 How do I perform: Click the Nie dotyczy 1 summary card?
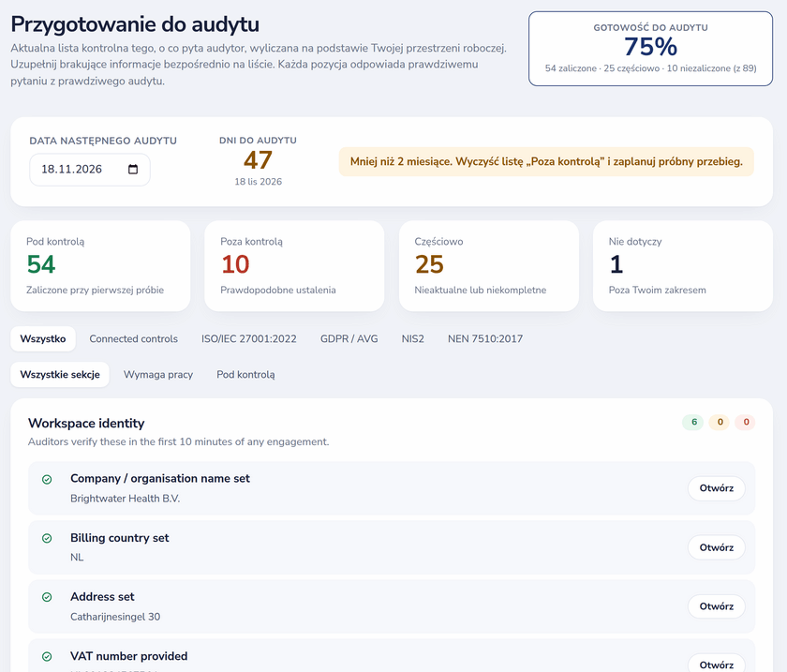(x=683, y=266)
